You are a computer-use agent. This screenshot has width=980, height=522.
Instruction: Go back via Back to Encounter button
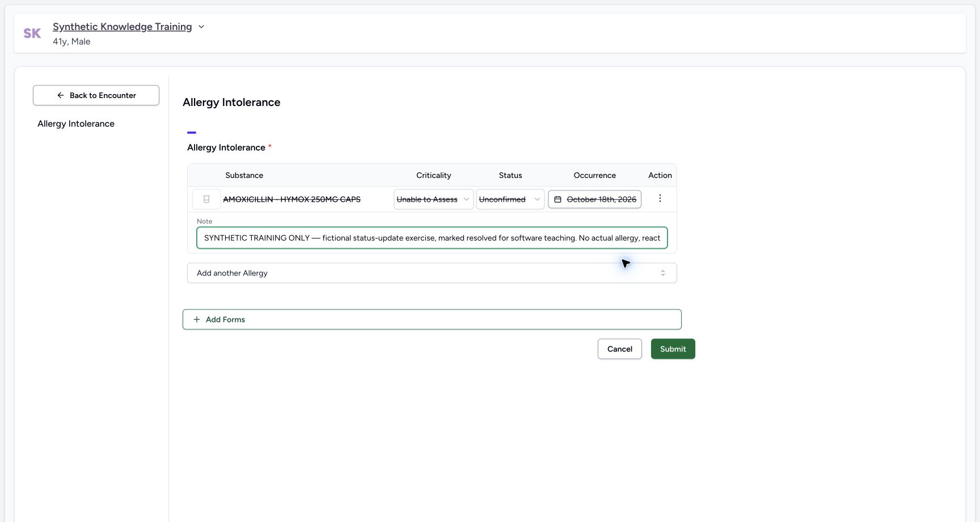[96, 95]
